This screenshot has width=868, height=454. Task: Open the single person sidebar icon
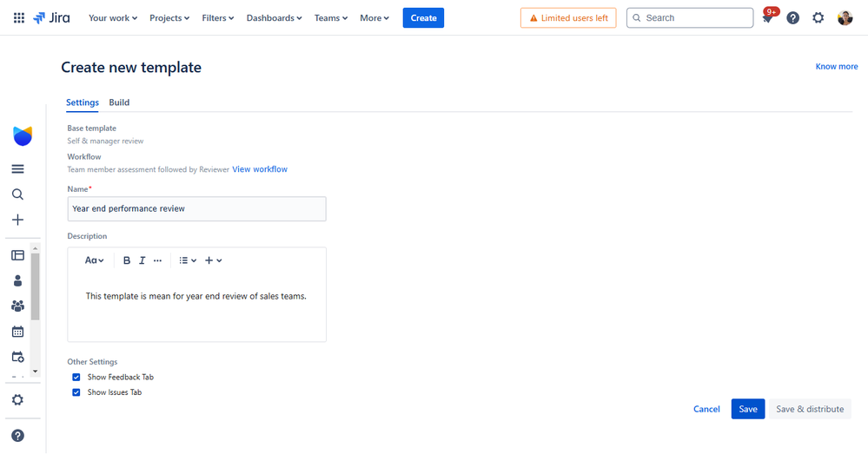[x=17, y=280]
